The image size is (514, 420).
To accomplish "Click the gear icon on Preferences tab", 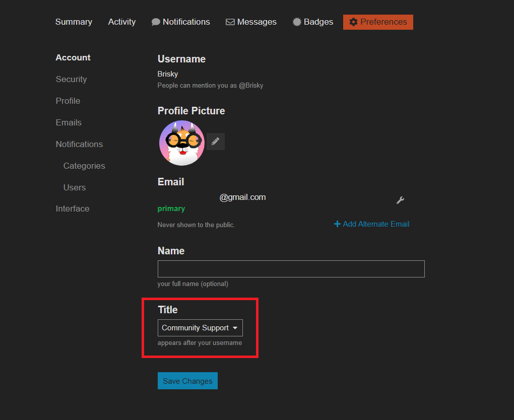I will coord(353,22).
